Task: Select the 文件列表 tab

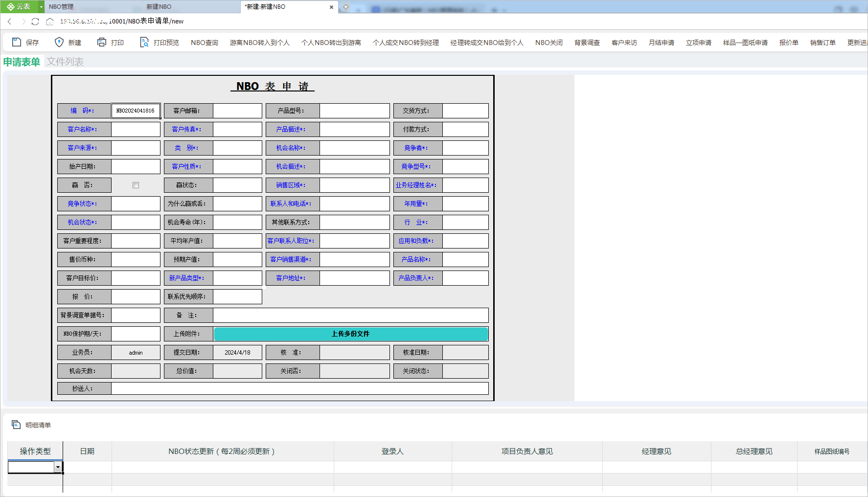Action: pos(65,62)
